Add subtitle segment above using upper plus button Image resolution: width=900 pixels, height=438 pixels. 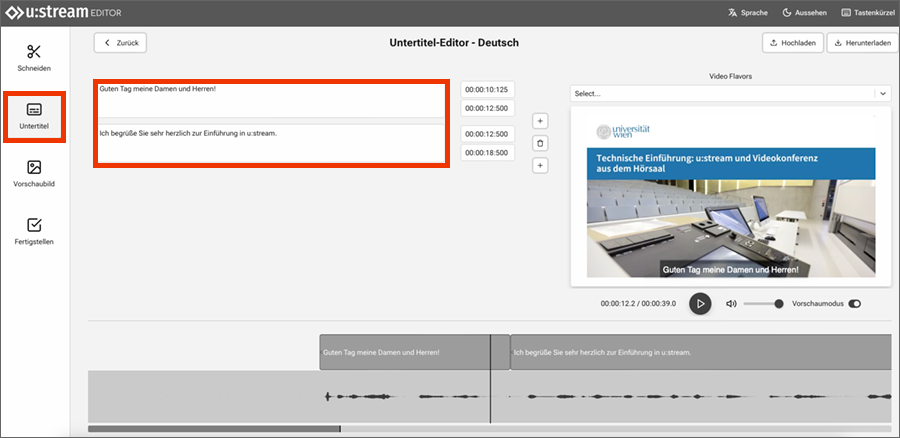click(540, 121)
